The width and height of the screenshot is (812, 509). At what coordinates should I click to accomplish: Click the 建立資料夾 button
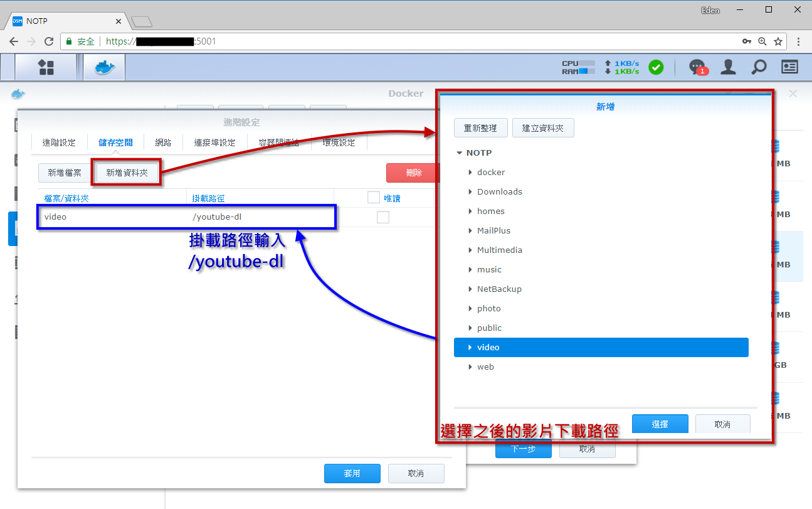(543, 127)
